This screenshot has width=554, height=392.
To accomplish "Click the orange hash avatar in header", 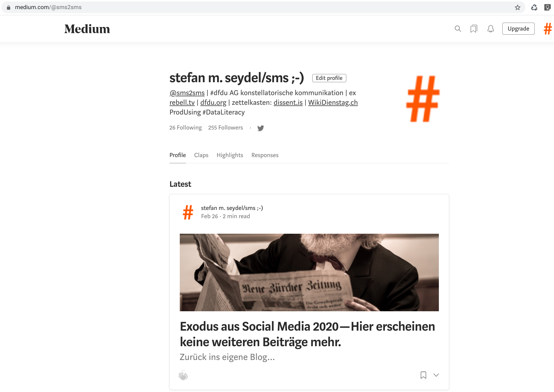I will click(x=548, y=28).
